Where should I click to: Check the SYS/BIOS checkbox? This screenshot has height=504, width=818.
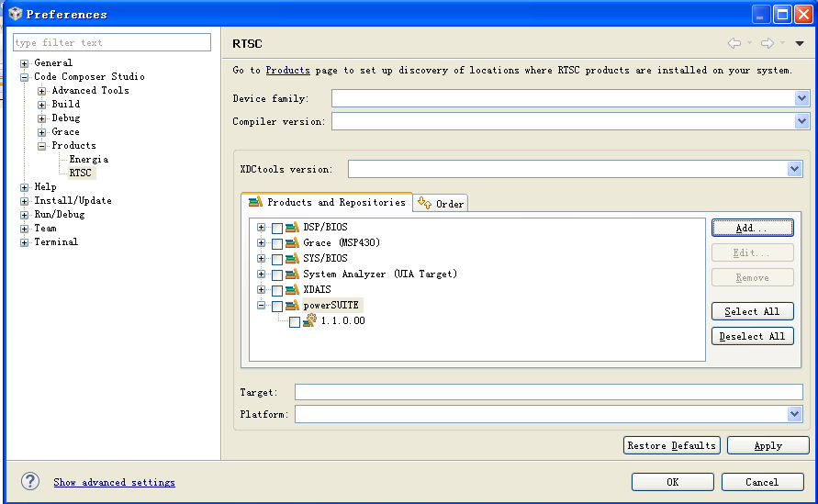[x=277, y=260]
